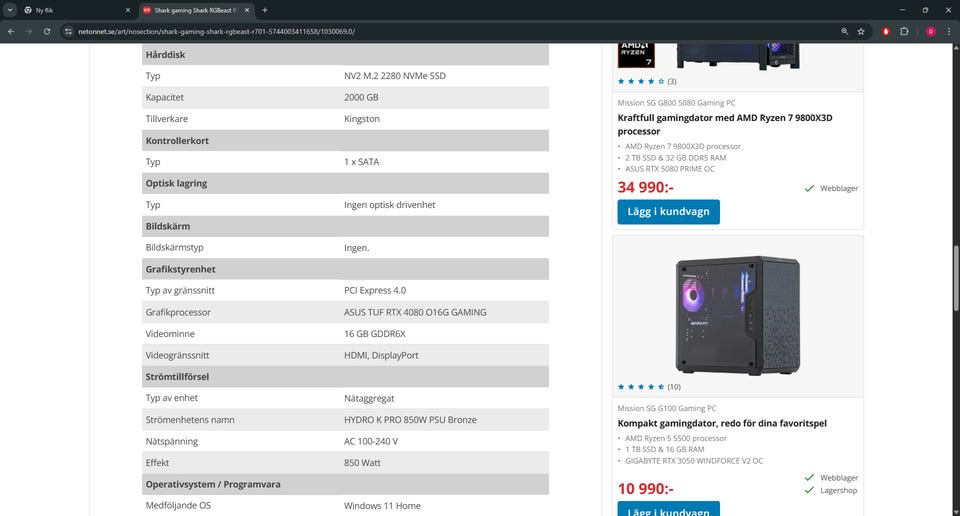Click the ASUS RTX 5080 PRIME OC bullet
Viewport: 960px width, 516px height.
[669, 169]
